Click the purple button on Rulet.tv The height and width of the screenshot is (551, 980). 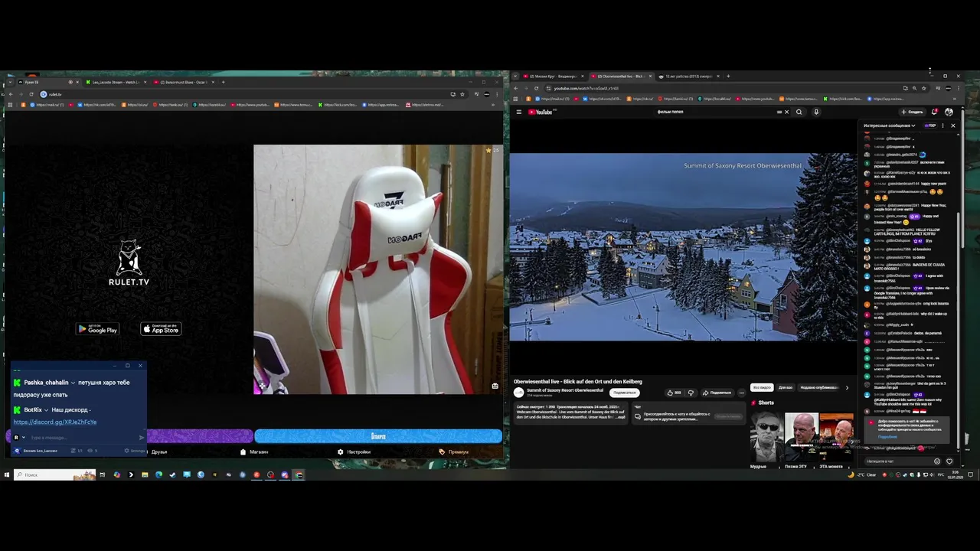[x=199, y=436]
